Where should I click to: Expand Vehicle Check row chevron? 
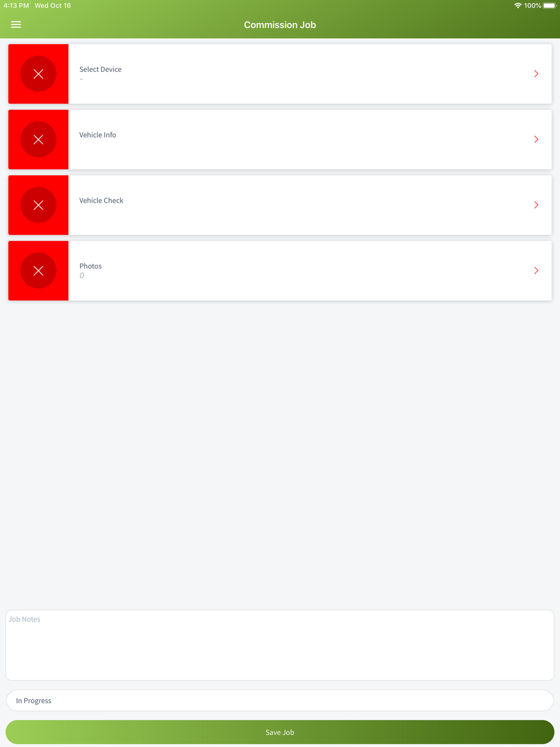(x=536, y=205)
